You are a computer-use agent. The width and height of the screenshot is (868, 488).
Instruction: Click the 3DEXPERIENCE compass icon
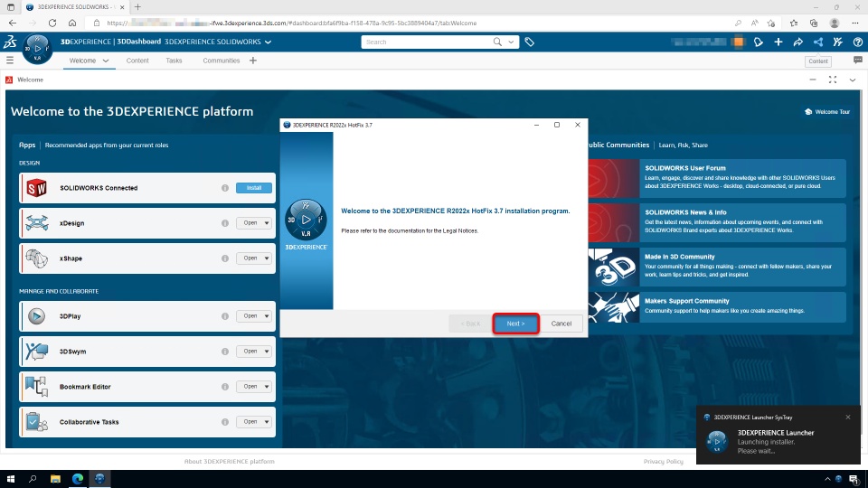pyautogui.click(x=37, y=49)
